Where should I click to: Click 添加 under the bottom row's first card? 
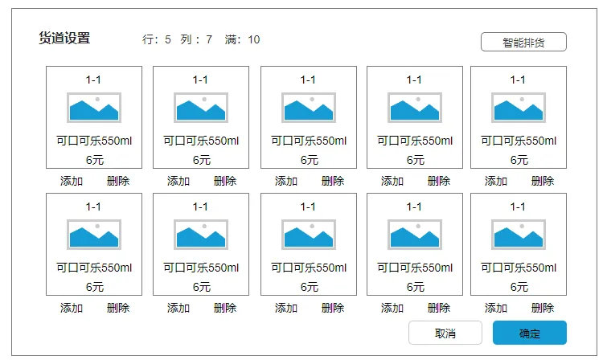point(72,308)
